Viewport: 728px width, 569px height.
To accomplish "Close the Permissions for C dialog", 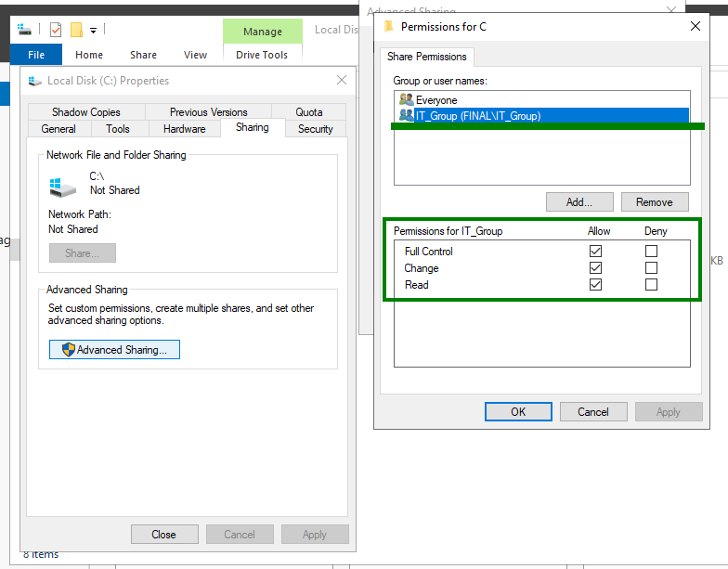I will click(x=695, y=26).
